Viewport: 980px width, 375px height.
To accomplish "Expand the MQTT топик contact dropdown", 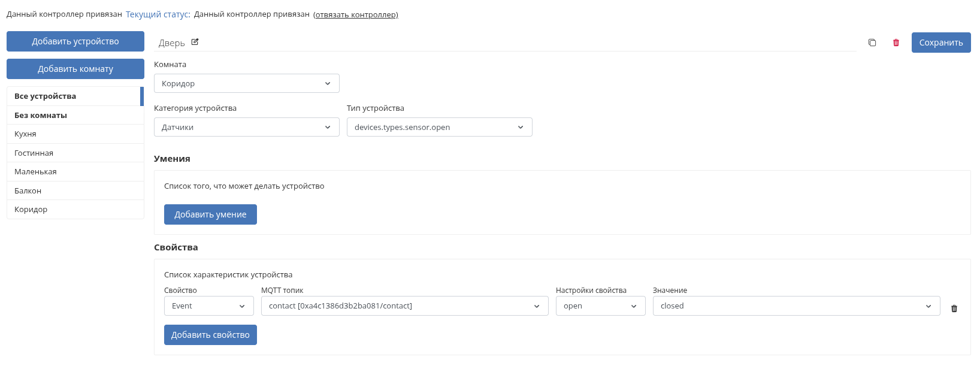I will coord(404,306).
